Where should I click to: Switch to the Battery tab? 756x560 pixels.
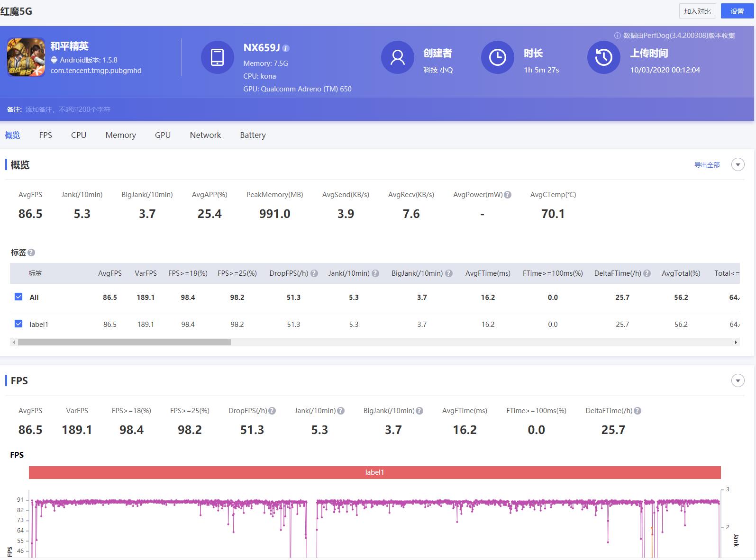click(253, 135)
